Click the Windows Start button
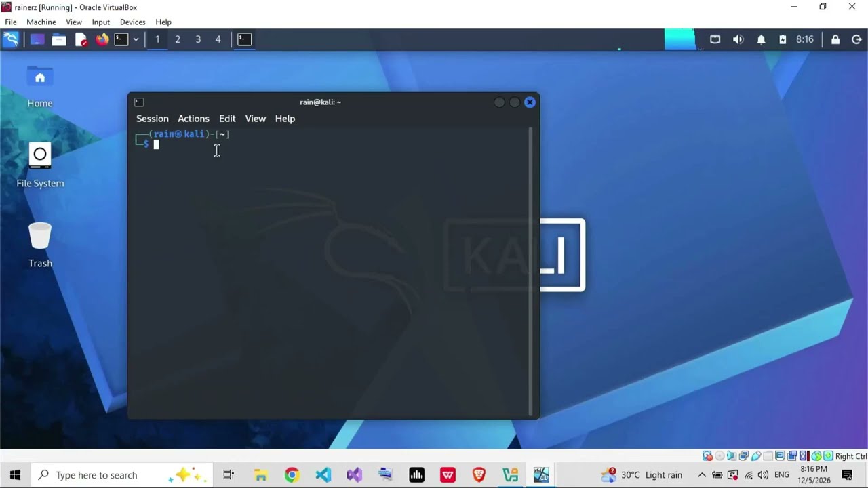This screenshot has width=868, height=488. point(16,475)
